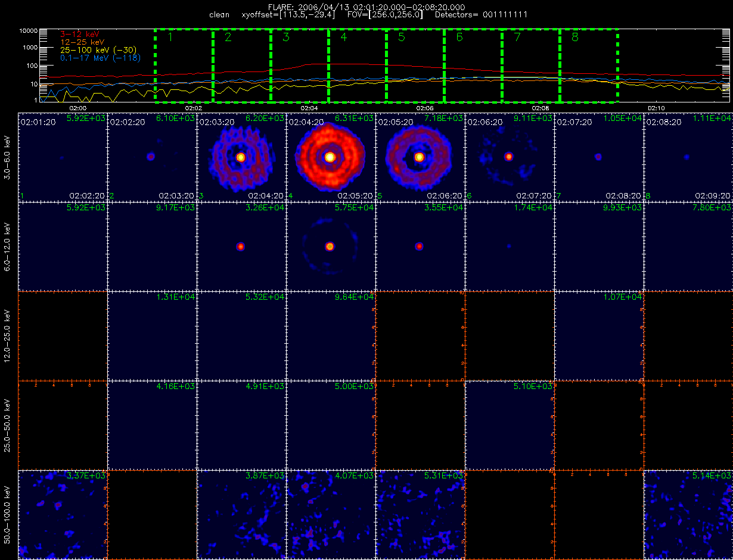Open the 6-12 keV image with peak 3.26E+04
This screenshot has width=733, height=560.
(241, 246)
